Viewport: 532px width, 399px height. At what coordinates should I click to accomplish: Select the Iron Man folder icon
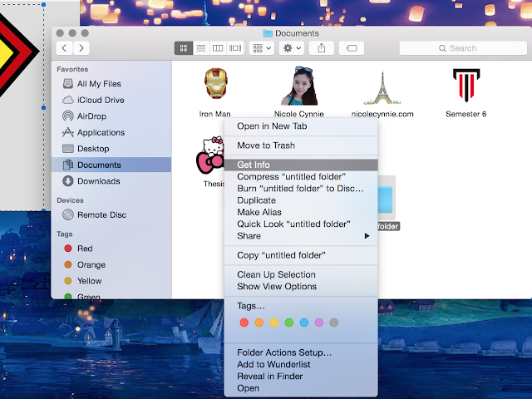[216, 83]
